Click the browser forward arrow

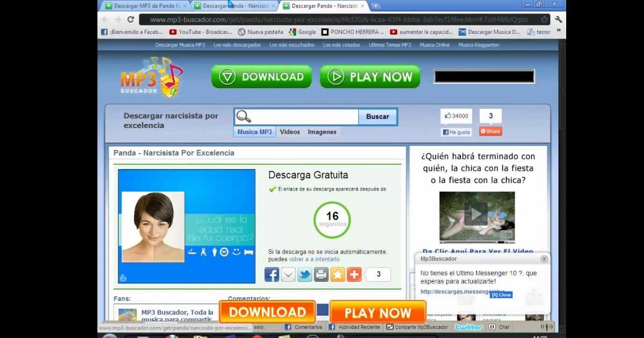(118, 19)
